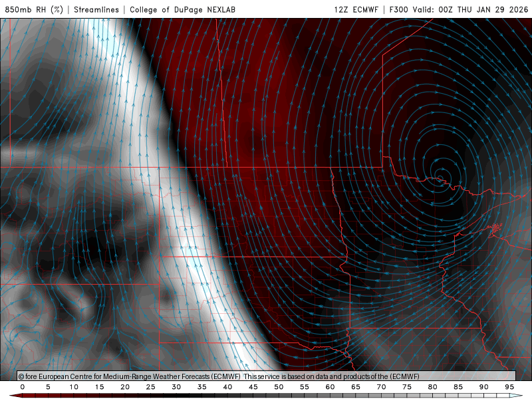Screen dimensions: 532x399
Task: Click the "85" value on the color scale
Action: pos(458,387)
